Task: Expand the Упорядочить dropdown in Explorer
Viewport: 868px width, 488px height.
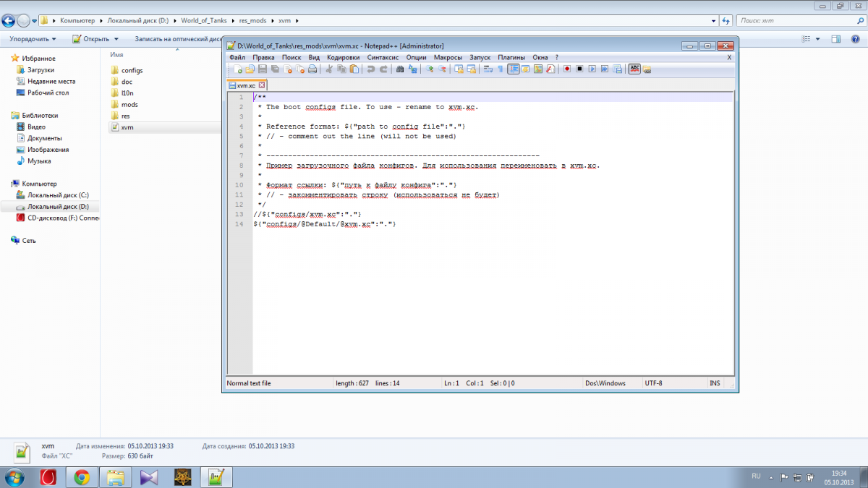Action: [33, 39]
